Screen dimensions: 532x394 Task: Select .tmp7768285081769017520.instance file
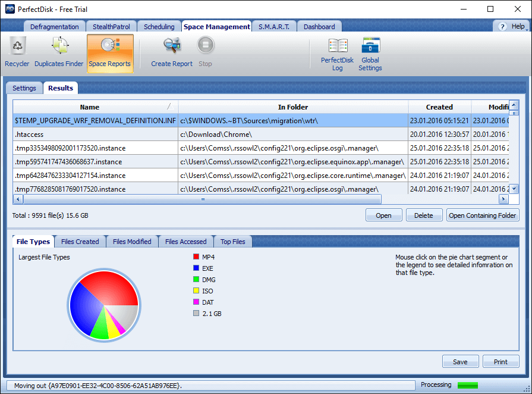click(260, 189)
